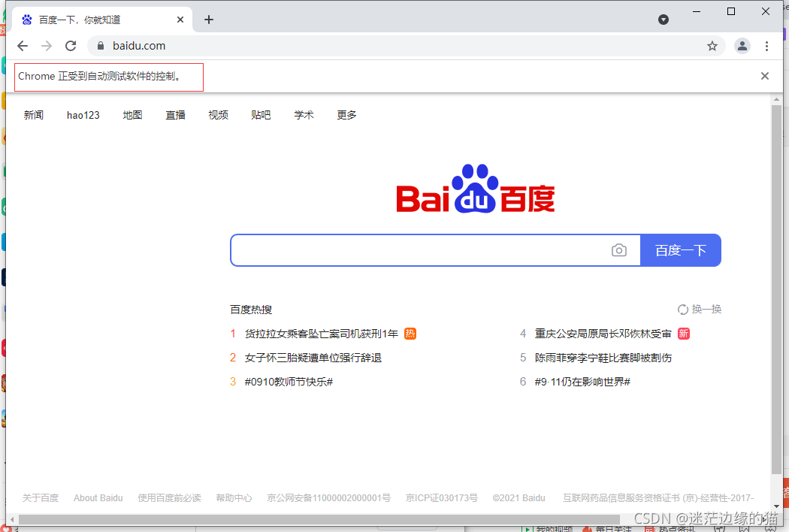This screenshot has width=789, height=532.
Task: Open hot search 货拉拉女乘客坠亡案司机获刑1年
Action: [x=321, y=334]
